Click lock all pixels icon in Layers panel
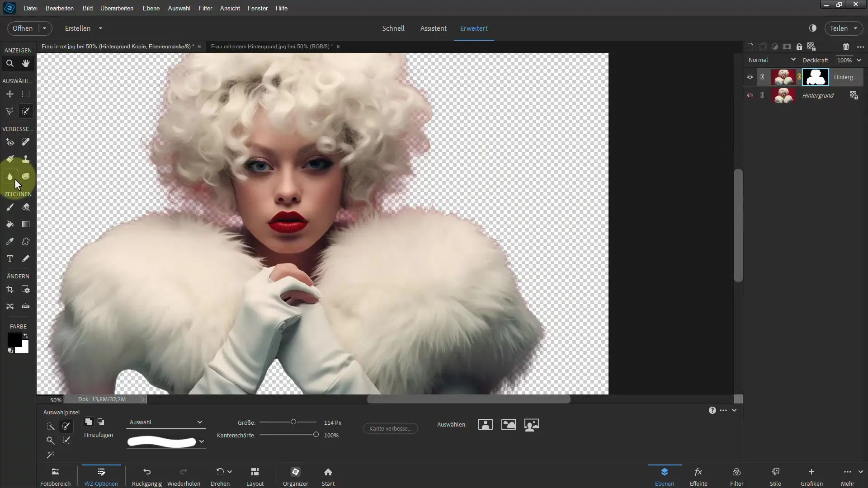 click(x=799, y=47)
